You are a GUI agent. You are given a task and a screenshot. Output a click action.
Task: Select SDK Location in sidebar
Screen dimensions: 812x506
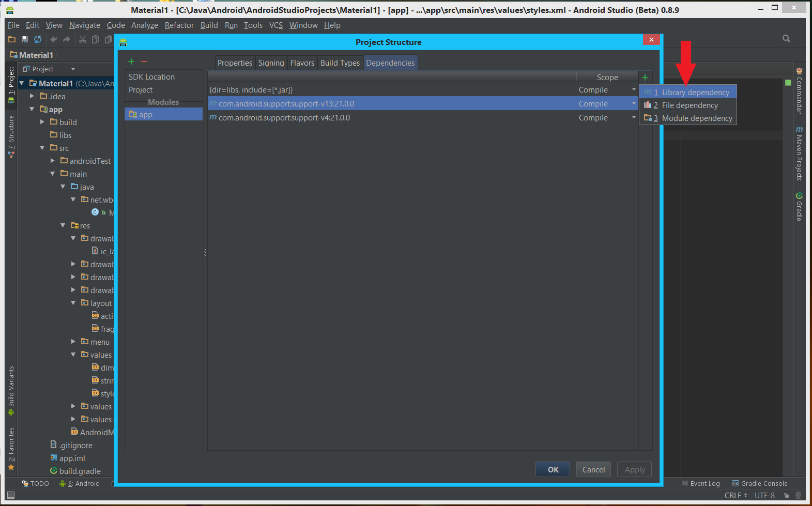(x=163, y=77)
